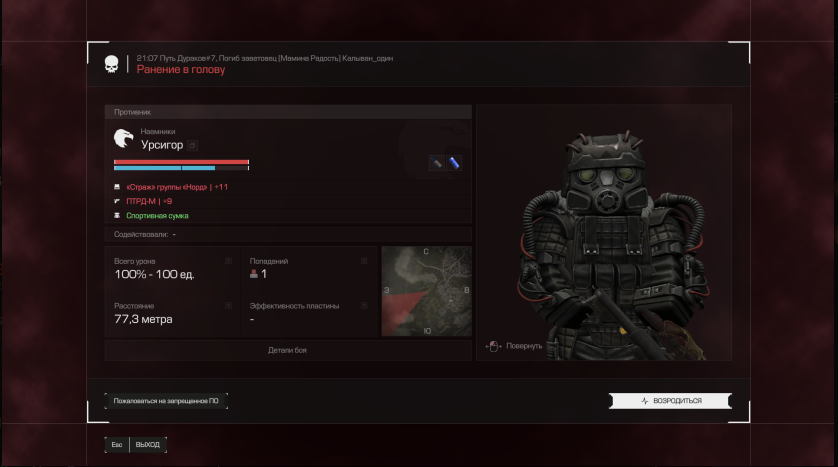838x467 pixels.
Task: Click the enemy name Урсигор
Action: pos(162,145)
